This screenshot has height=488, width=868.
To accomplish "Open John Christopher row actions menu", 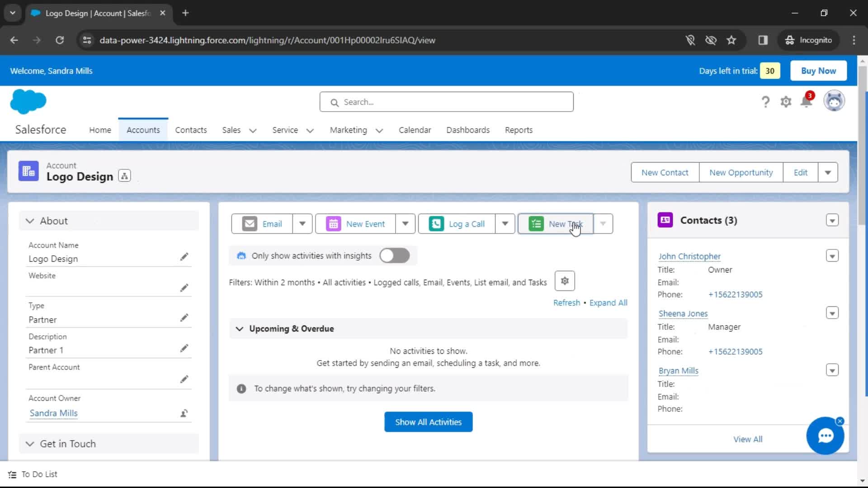I will pyautogui.click(x=832, y=256).
